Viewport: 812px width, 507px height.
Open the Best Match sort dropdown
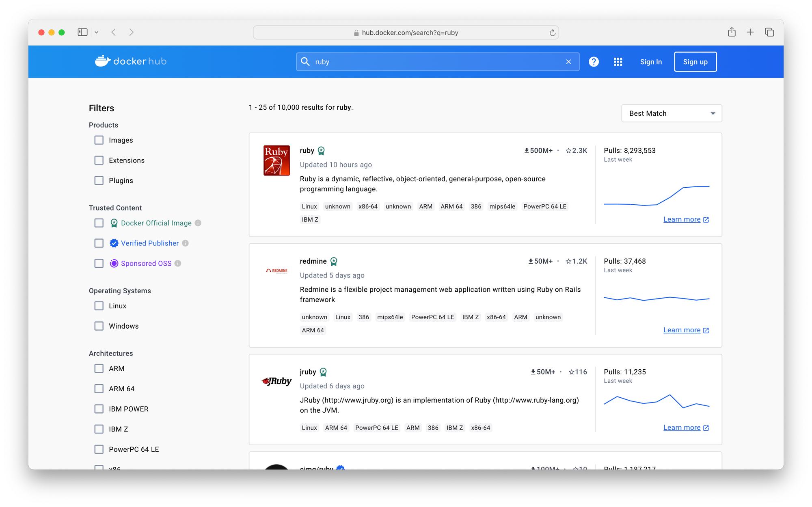[671, 113]
